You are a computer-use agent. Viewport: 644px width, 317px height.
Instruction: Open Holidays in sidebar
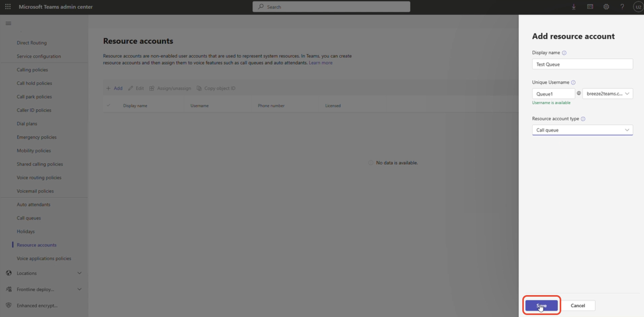point(25,232)
